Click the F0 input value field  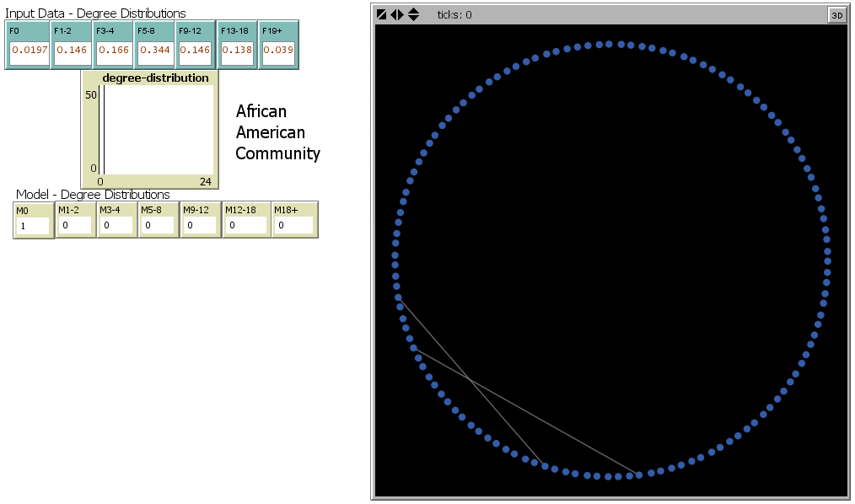[x=27, y=51]
